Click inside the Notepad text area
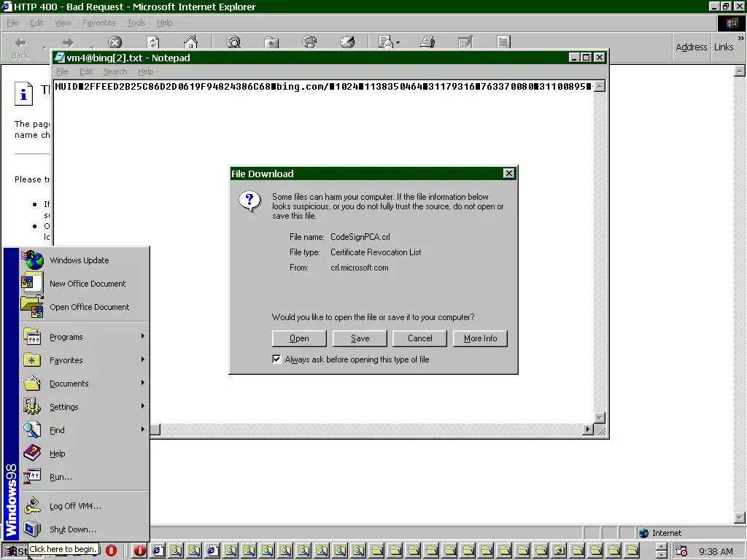 [x=324, y=252]
